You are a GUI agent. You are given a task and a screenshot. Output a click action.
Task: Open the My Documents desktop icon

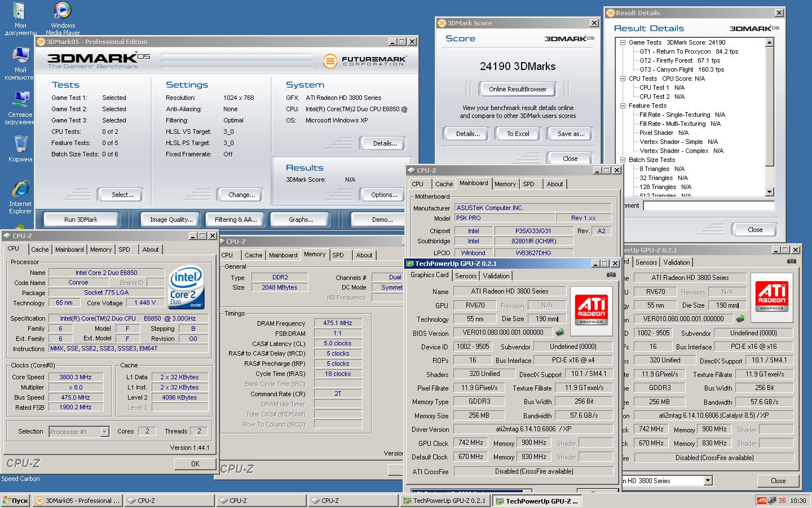[20, 18]
